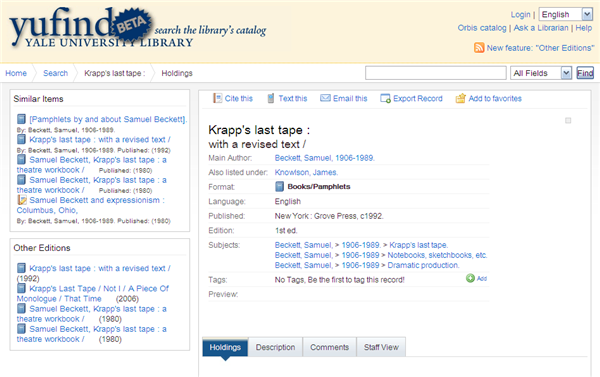
Task: Open [Pamphlets by and about Samuel Beckett] similar item
Action: [108, 119]
